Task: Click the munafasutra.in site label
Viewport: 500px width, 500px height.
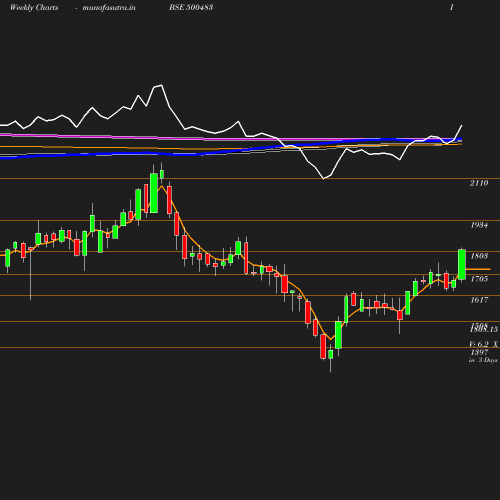Action: click(109, 7)
